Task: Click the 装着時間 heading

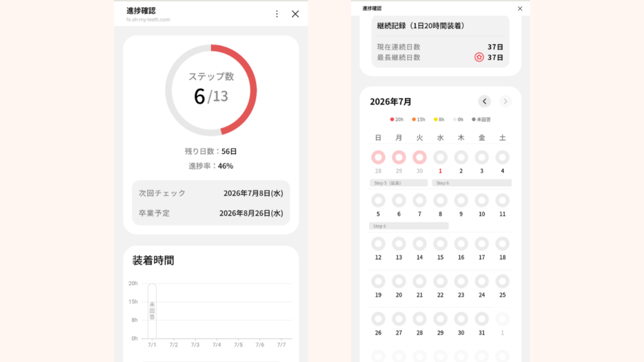Action: [x=153, y=260]
